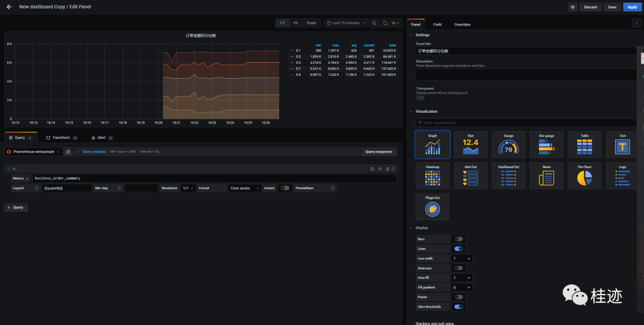This screenshot has height=325, width=644.
Task: Select the Dashboard list visualization
Action: [x=509, y=175]
